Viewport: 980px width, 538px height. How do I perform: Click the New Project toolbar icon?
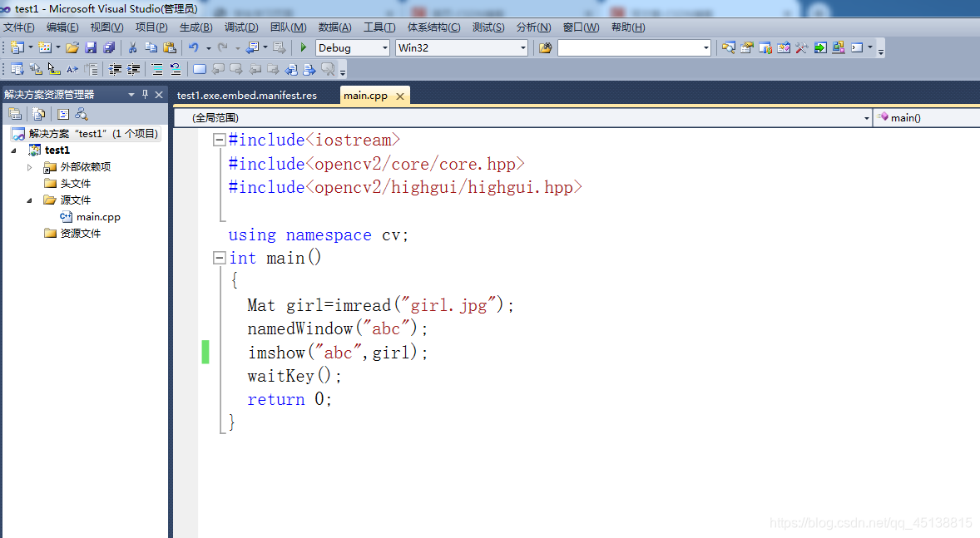tap(17, 47)
